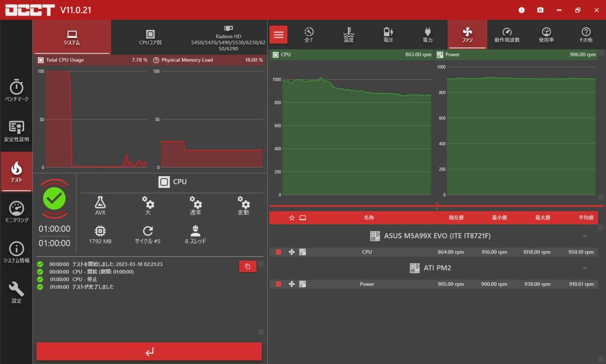Switch to the その他 other tab
606x364 pixels.
tap(586, 34)
